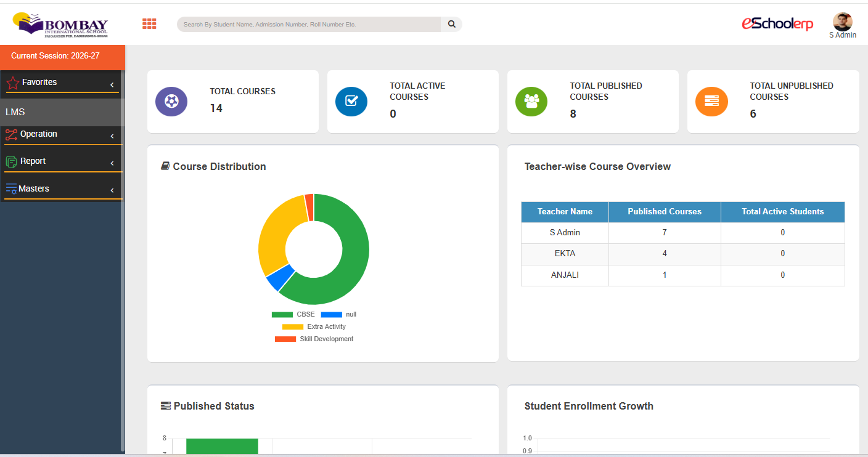The width and height of the screenshot is (868, 457).
Task: Open the Operation sidebar menu
Action: coord(62,135)
